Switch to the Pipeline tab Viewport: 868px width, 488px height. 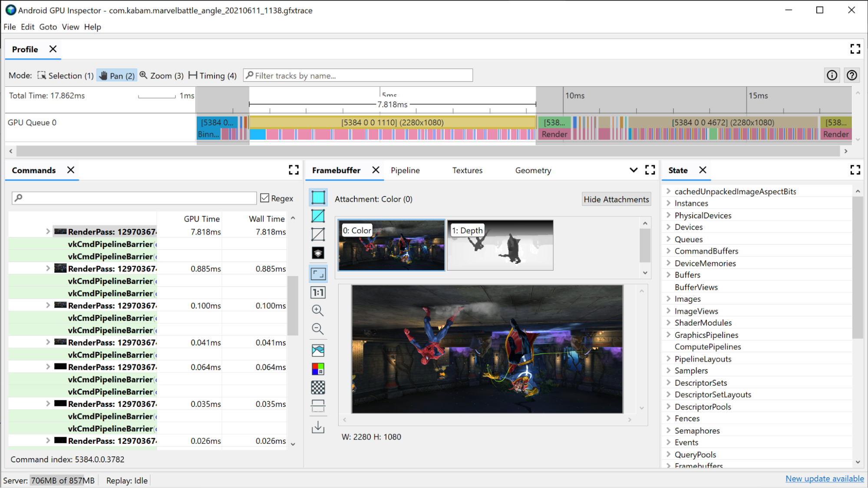pos(405,170)
